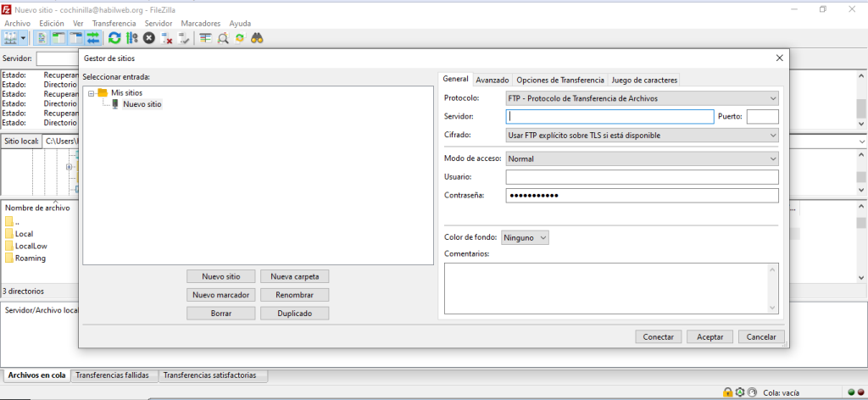Click the Borrar button
The width and height of the screenshot is (868, 400).
click(x=221, y=314)
